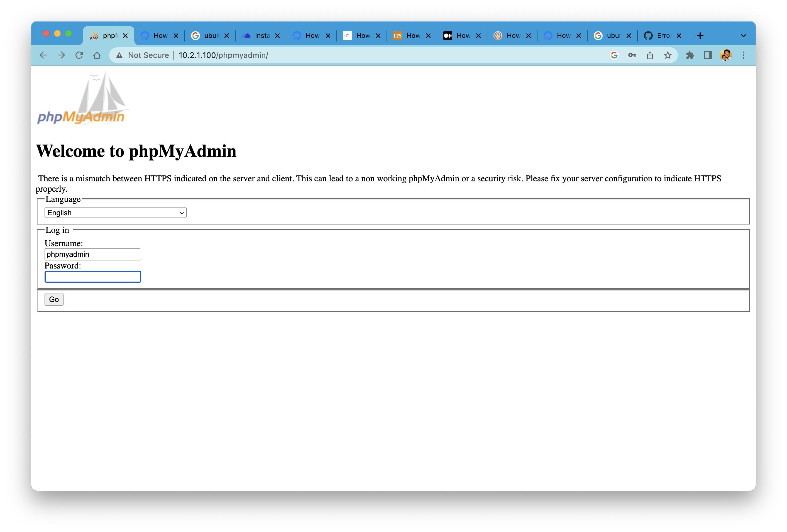The height and width of the screenshot is (532, 787).
Task: Close the phpMyAdmin tab
Action: pyautogui.click(x=125, y=36)
